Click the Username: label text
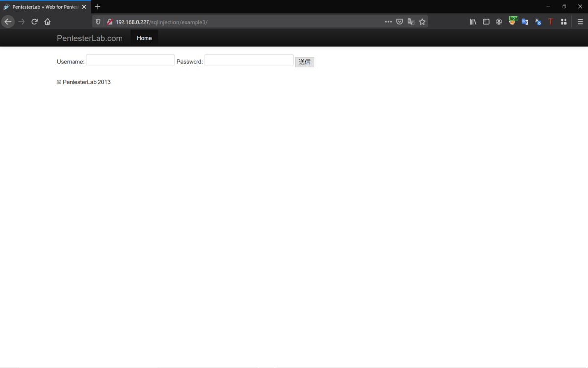Image resolution: width=588 pixels, height=368 pixels. (71, 62)
